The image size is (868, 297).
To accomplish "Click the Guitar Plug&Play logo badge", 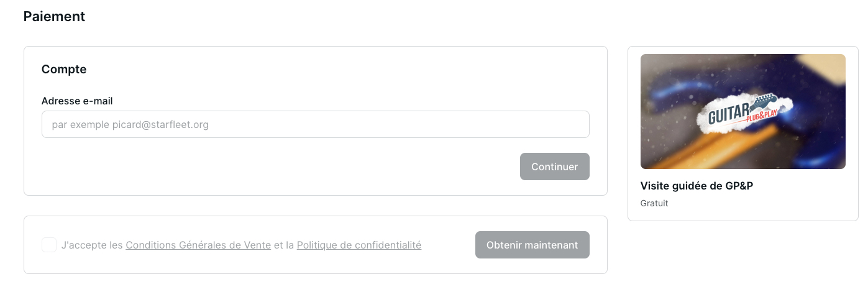I will click(742, 112).
